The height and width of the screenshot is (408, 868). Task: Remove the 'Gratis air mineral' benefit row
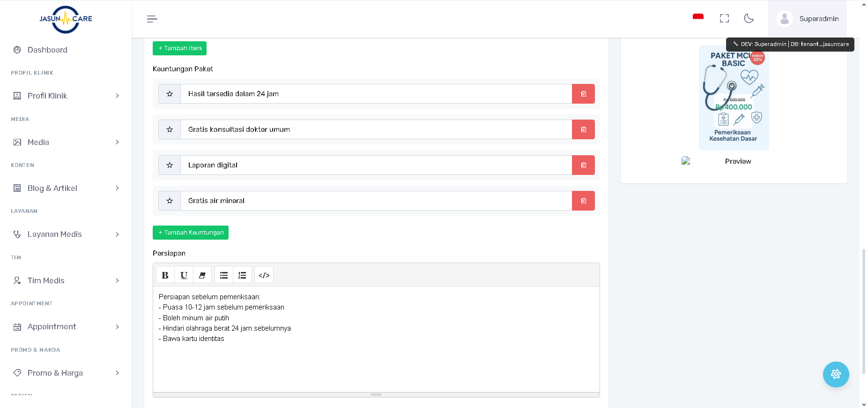[583, 201]
